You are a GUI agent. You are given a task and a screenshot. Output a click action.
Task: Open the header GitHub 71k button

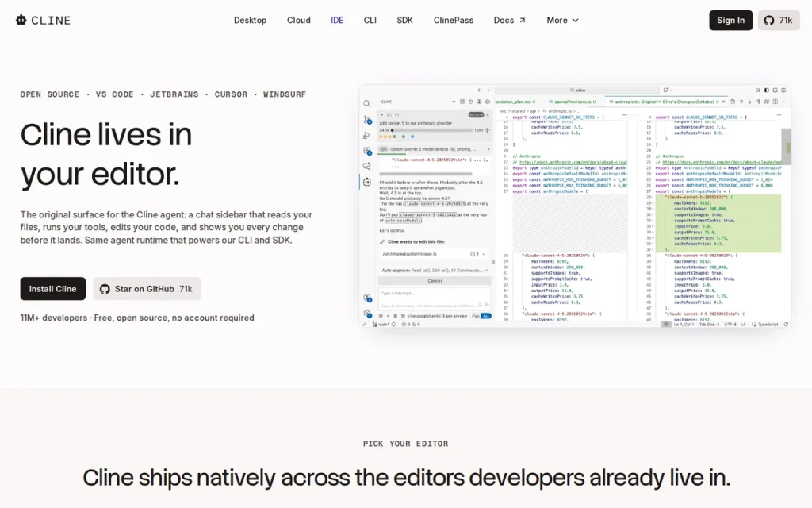coord(779,20)
